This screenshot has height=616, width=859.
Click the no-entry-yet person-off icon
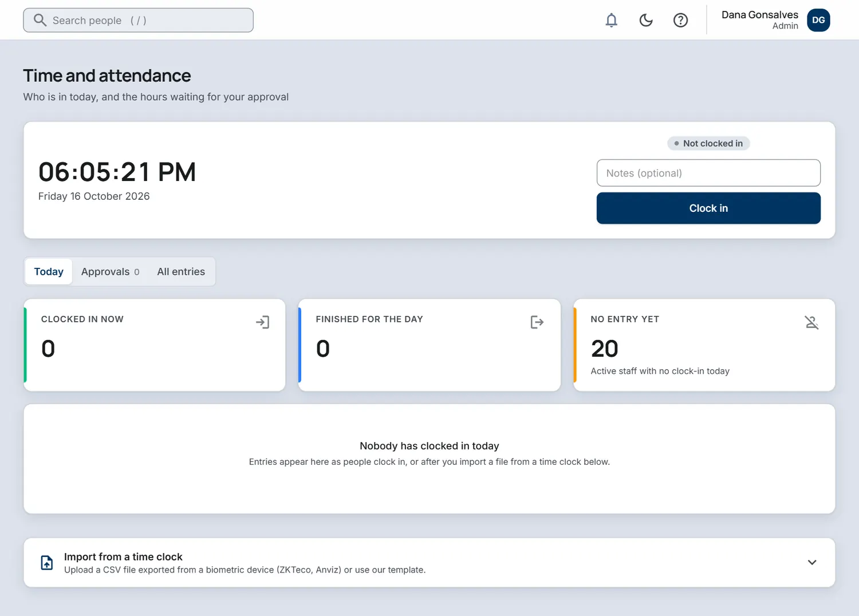click(811, 322)
